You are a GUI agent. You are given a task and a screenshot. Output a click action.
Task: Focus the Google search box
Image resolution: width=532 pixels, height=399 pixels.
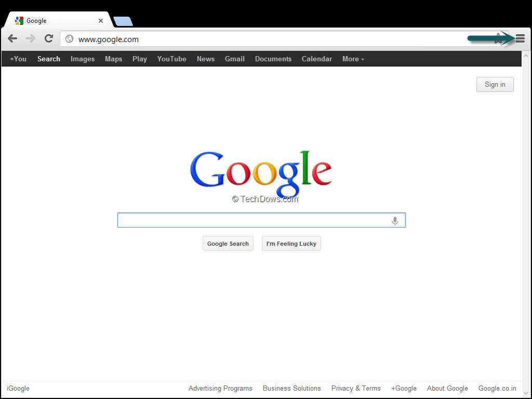click(x=261, y=220)
